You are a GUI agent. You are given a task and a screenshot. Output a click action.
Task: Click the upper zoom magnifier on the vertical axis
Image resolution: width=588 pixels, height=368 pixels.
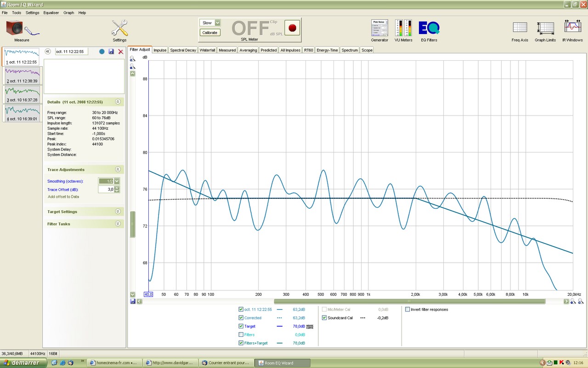coord(133,59)
